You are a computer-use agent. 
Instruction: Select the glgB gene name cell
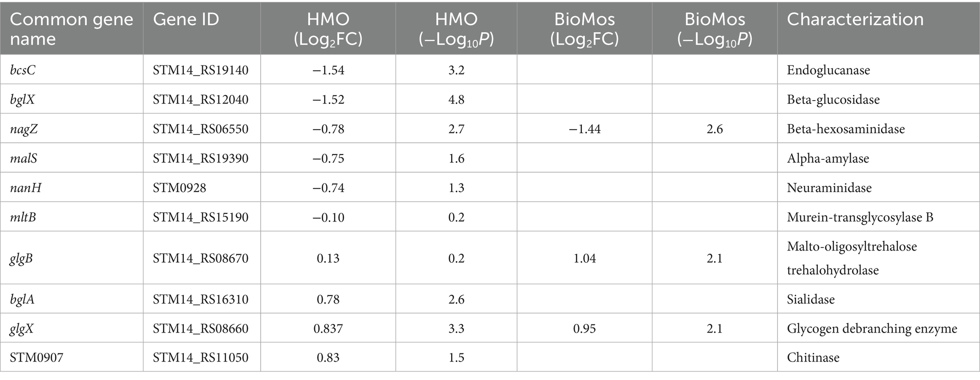pyautogui.click(x=22, y=259)
